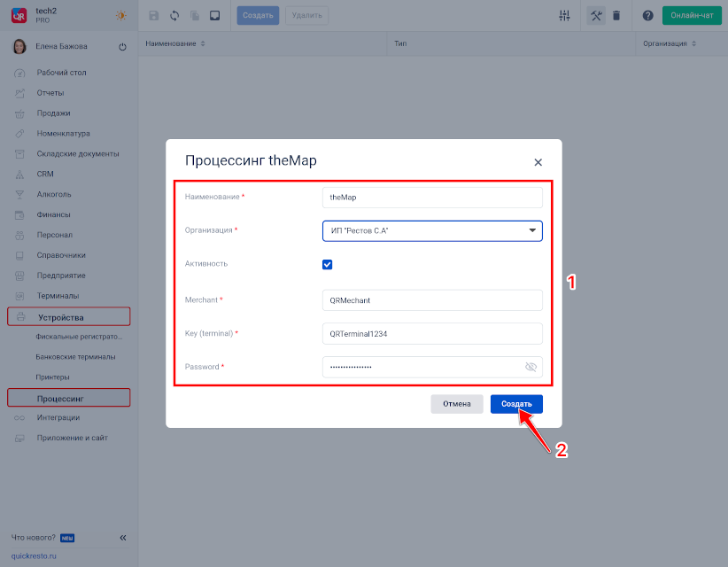
Task: Click the Отмена button
Action: tap(457, 404)
